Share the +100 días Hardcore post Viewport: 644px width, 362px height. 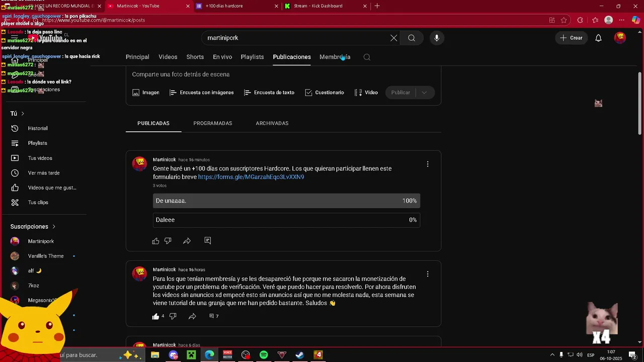pos(187,241)
